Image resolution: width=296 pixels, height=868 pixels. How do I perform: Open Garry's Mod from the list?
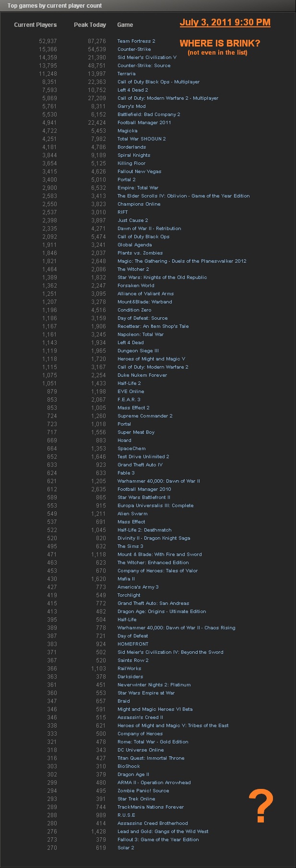click(x=131, y=106)
